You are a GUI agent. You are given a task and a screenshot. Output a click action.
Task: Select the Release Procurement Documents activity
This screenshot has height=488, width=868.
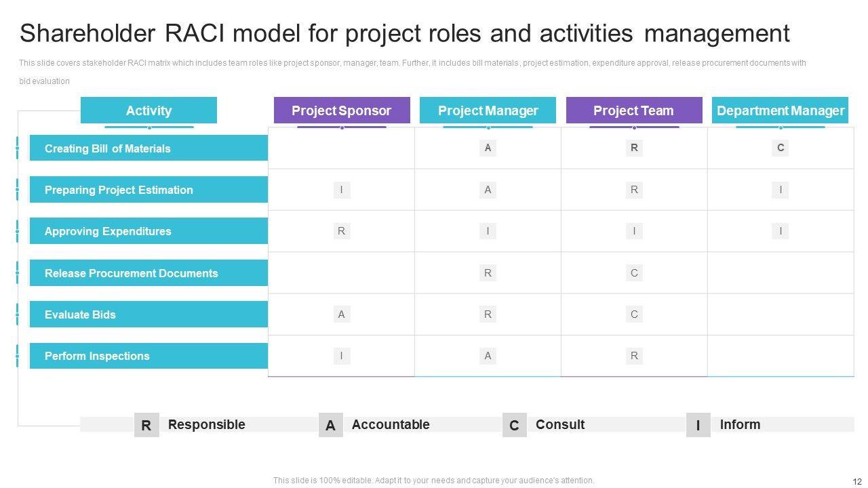(x=149, y=273)
